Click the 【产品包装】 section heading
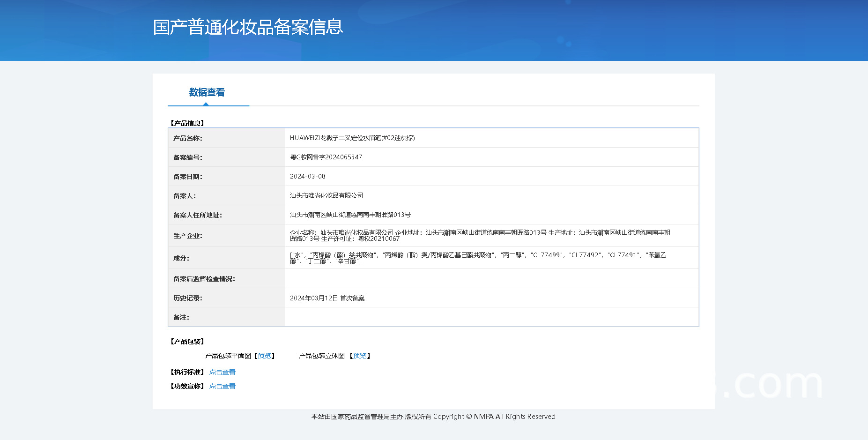This screenshot has height=440, width=868. 187,342
